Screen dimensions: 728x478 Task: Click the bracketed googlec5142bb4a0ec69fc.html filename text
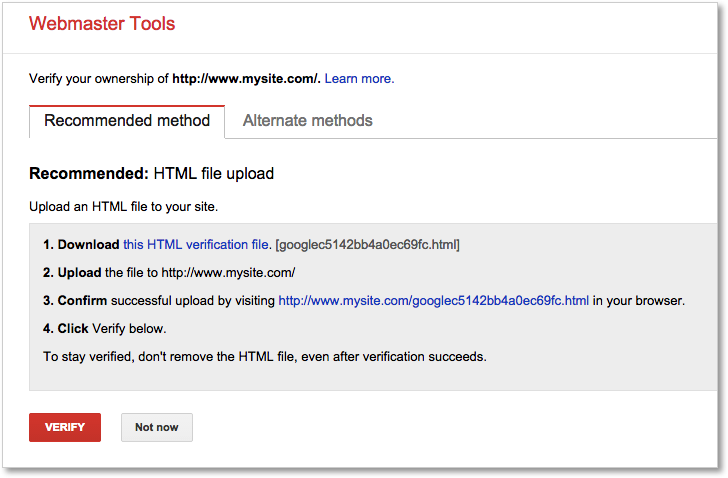point(367,244)
